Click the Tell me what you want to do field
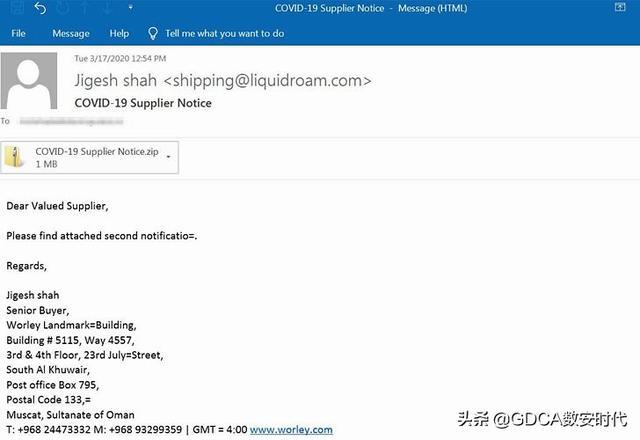640x440 pixels. (224, 33)
